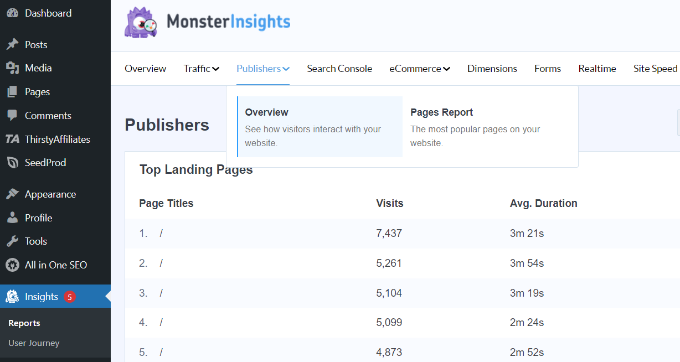Switch to the Forms tab
Screen dimensions: 680x362
pos(547,68)
